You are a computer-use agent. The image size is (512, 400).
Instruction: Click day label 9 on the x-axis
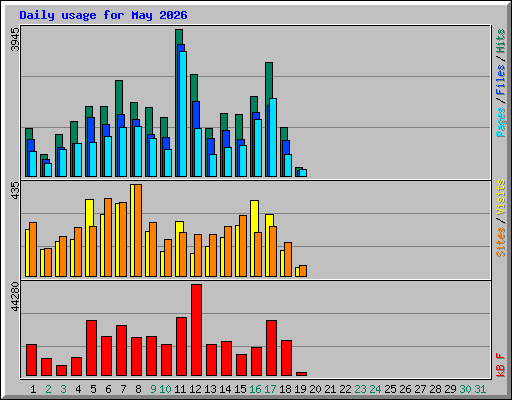click(153, 389)
